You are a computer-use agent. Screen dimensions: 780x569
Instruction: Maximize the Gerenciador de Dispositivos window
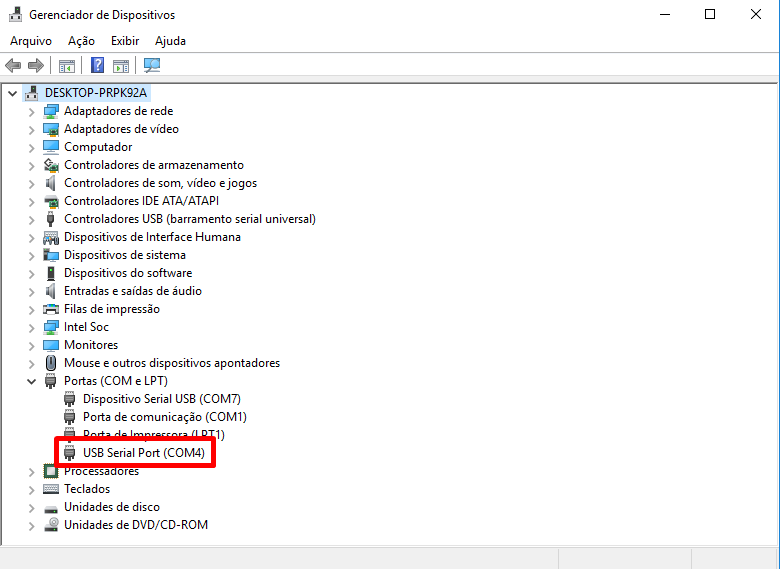[x=710, y=14]
